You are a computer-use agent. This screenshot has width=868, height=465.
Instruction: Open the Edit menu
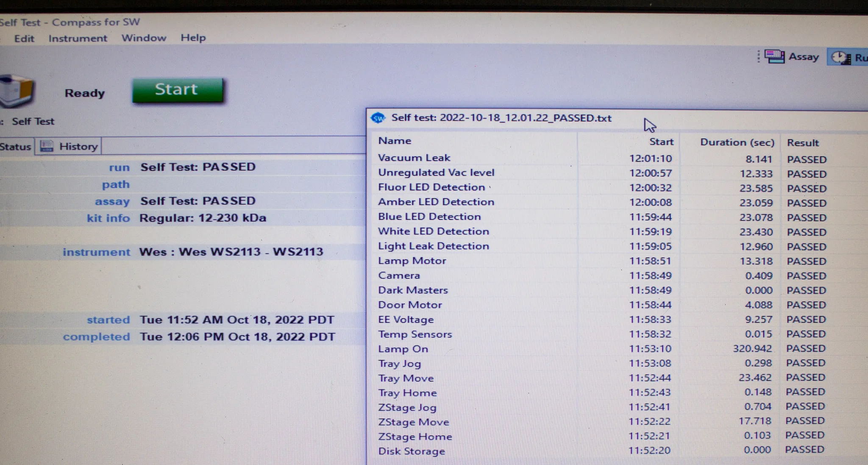point(24,39)
